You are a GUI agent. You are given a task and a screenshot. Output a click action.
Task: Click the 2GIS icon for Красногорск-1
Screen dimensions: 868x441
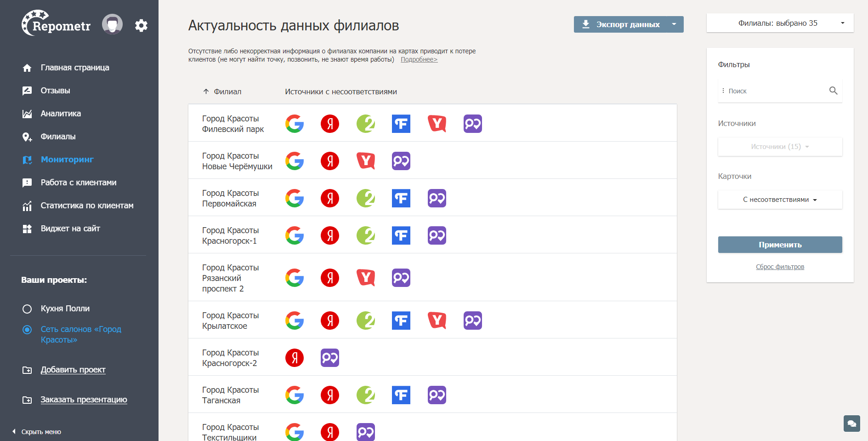pos(366,235)
